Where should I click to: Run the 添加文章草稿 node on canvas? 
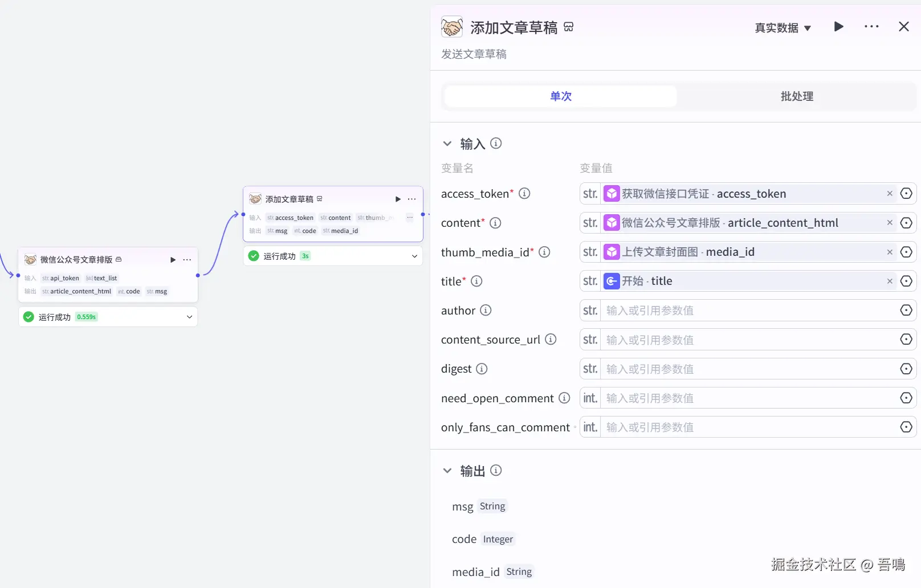[x=398, y=199]
